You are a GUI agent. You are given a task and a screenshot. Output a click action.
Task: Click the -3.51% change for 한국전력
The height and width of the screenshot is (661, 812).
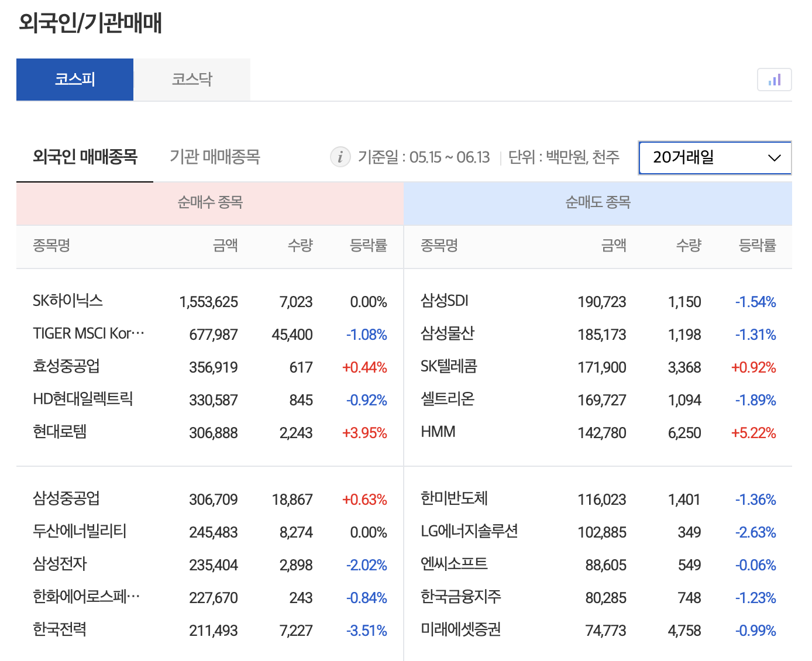(x=367, y=631)
